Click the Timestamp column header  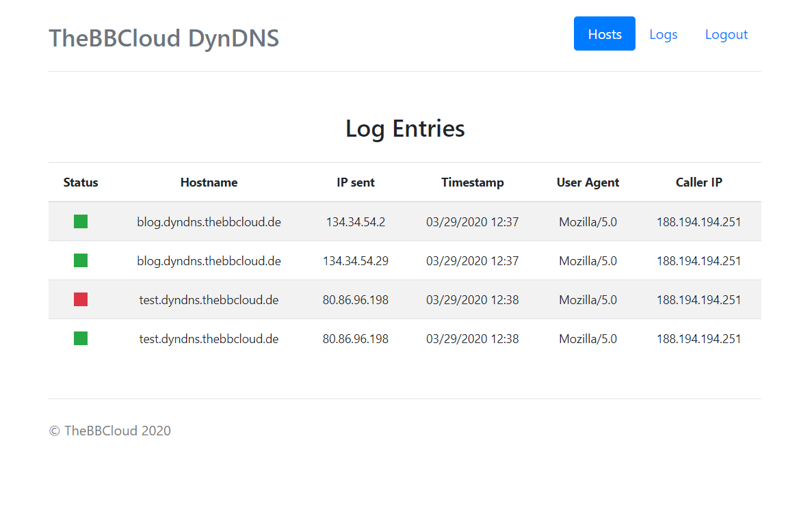(x=472, y=182)
